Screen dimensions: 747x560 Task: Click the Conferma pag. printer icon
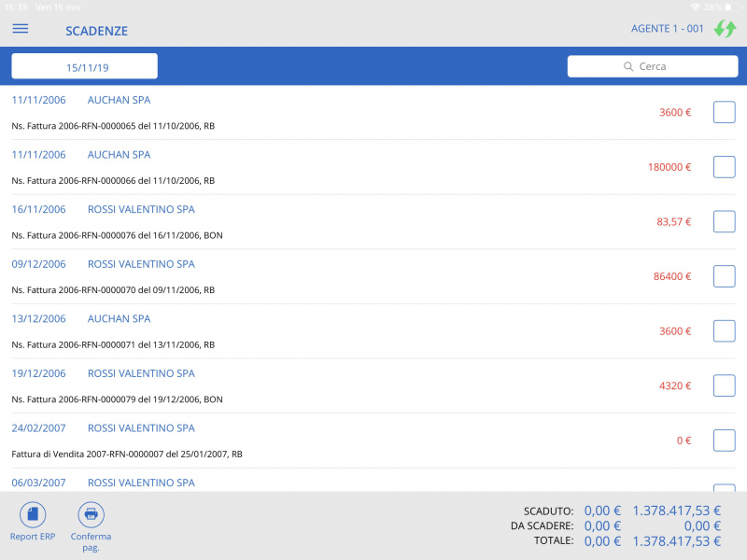coord(91,514)
